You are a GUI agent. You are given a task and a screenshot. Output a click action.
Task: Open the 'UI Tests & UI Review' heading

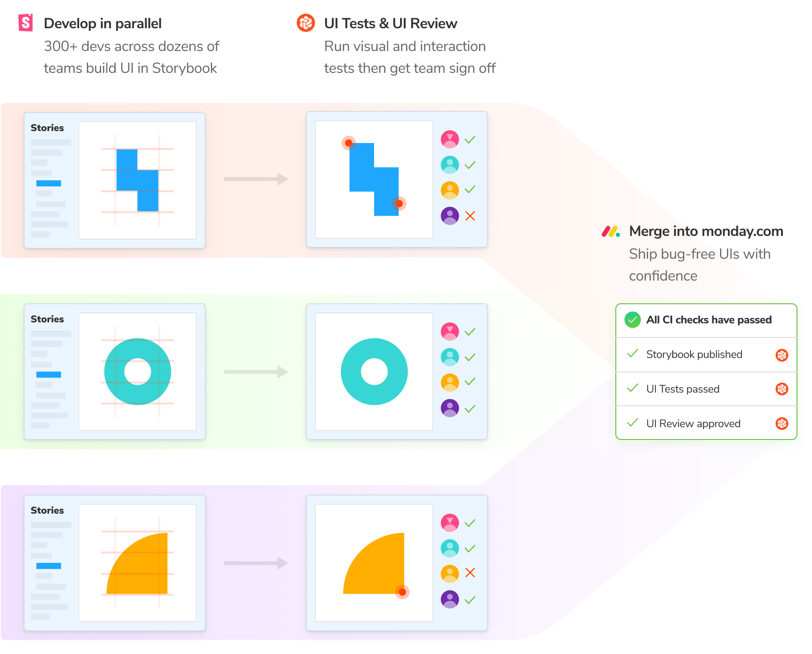click(x=391, y=24)
